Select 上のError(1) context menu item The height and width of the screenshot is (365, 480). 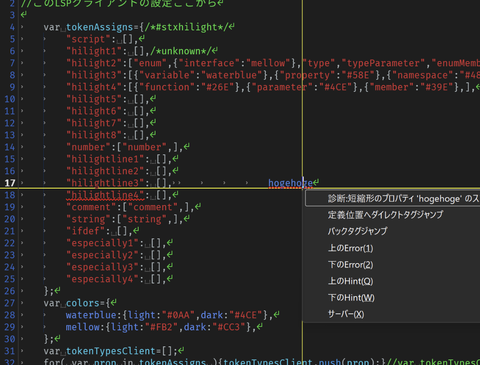coord(351,248)
